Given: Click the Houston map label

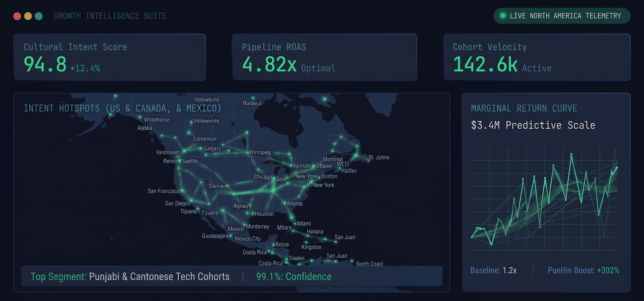Looking at the screenshot, I should 264,214.
